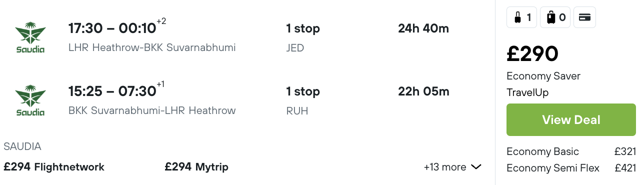The image size is (644, 185).
Task: Click the Saudia logo on return flight
Action: click(x=30, y=100)
